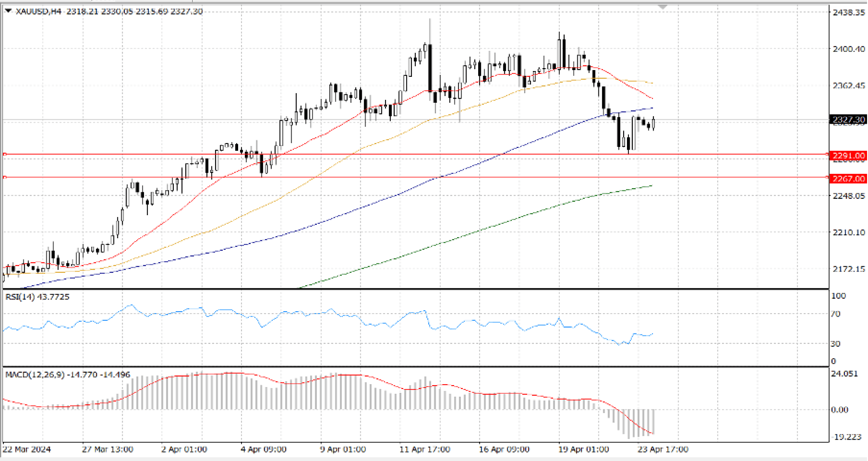Click the MACD 0.00 scale label
The image size is (868, 461).
[x=839, y=410]
